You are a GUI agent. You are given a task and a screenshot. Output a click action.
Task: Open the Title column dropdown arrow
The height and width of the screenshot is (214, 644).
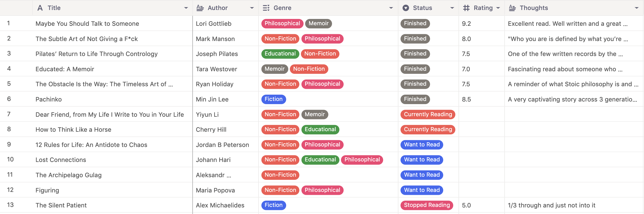click(x=186, y=8)
